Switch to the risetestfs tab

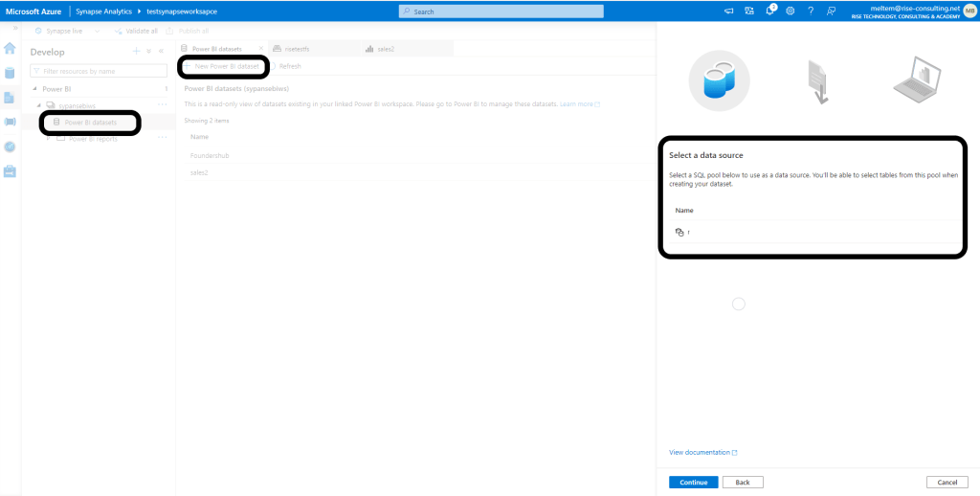click(x=297, y=48)
